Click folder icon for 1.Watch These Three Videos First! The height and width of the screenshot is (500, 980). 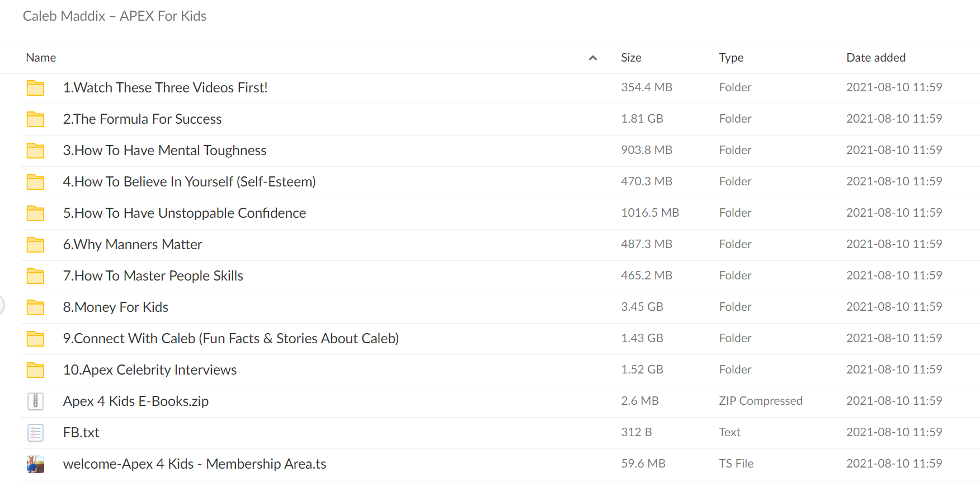[35, 88]
